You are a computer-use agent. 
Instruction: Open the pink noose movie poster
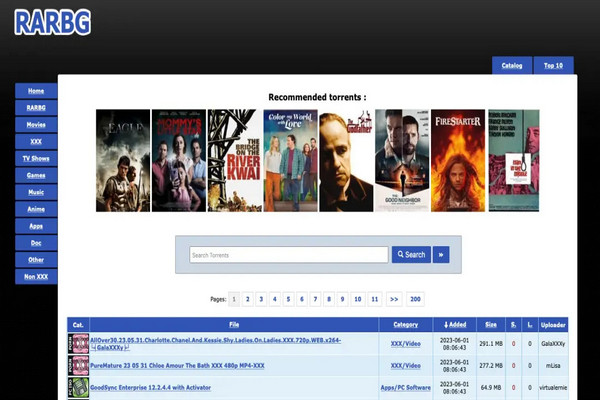tap(514, 160)
